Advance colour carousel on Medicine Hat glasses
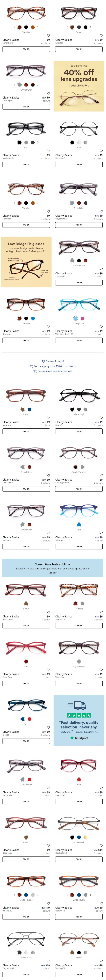 38,142
